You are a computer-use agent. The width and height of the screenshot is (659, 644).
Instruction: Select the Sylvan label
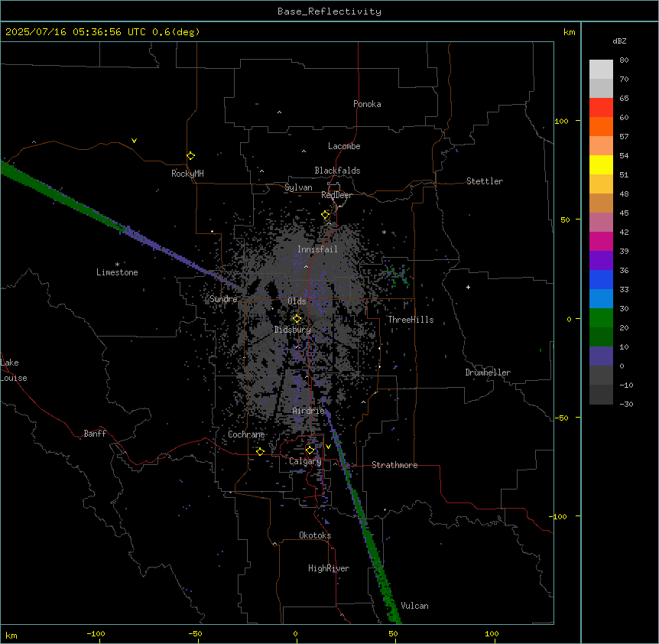298,187
